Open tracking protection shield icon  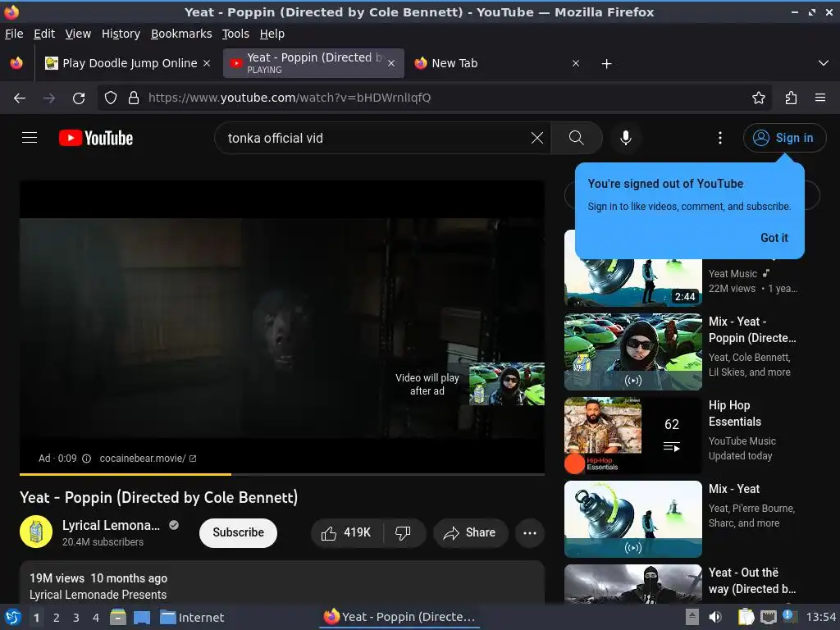coord(111,98)
